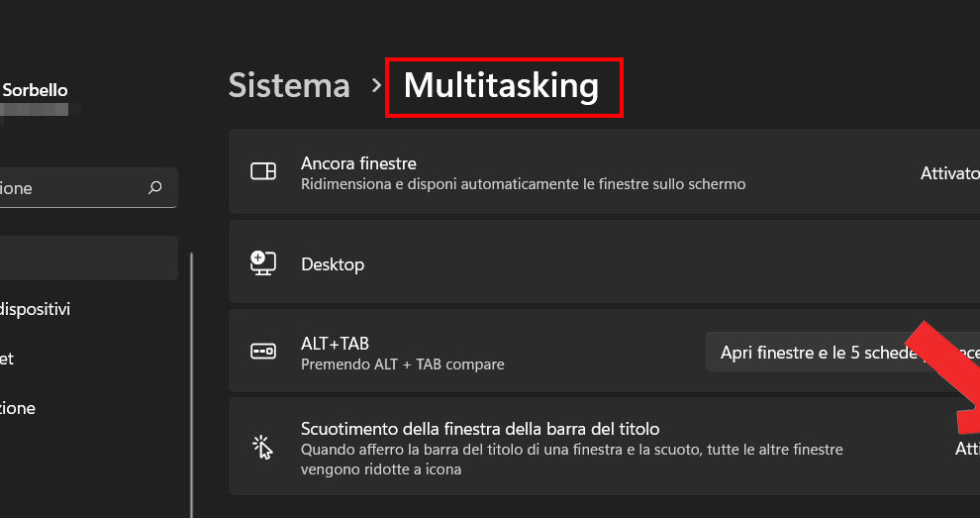This screenshot has height=518, width=980.
Task: Open the ALT+TAB 'Apri finestre' dropdown
Action: click(843, 352)
